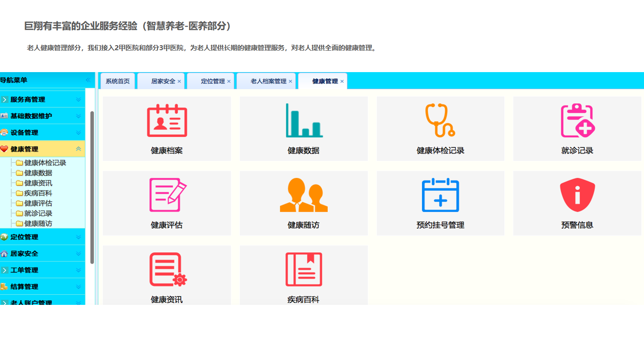Switch to the 系统首页 tab
The image size is (644, 361).
pos(118,81)
